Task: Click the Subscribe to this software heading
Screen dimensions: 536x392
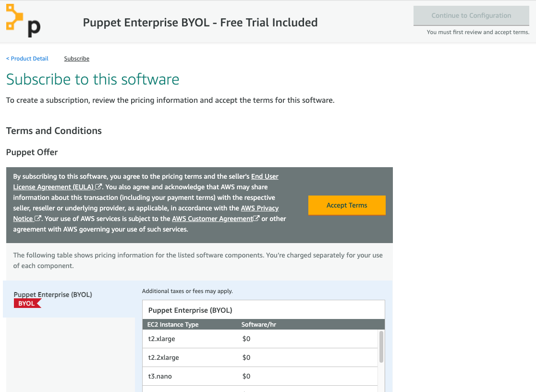Action: pos(93,79)
